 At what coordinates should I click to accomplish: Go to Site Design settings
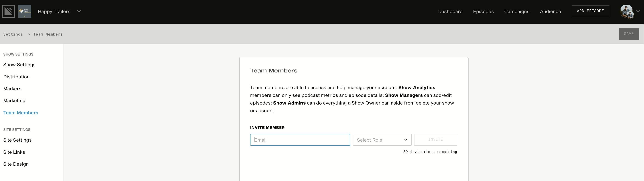point(16,164)
